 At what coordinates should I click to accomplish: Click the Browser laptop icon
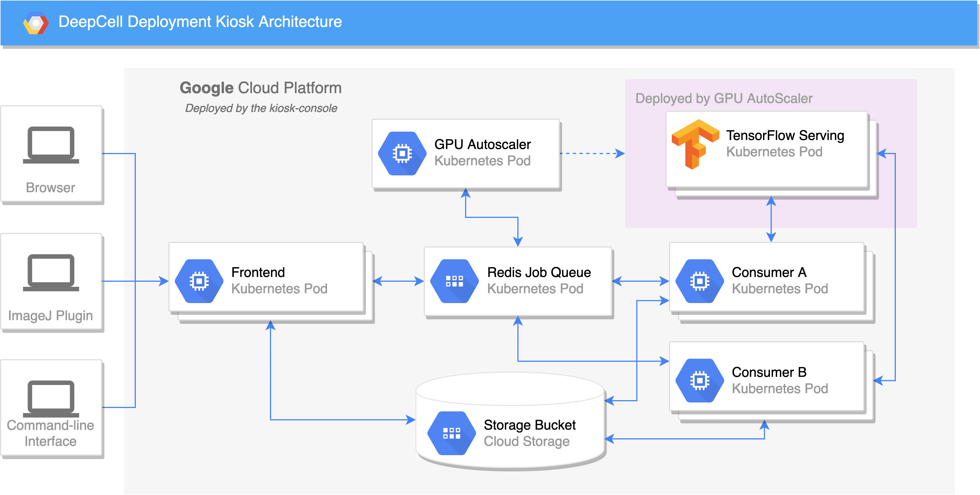coord(51,145)
